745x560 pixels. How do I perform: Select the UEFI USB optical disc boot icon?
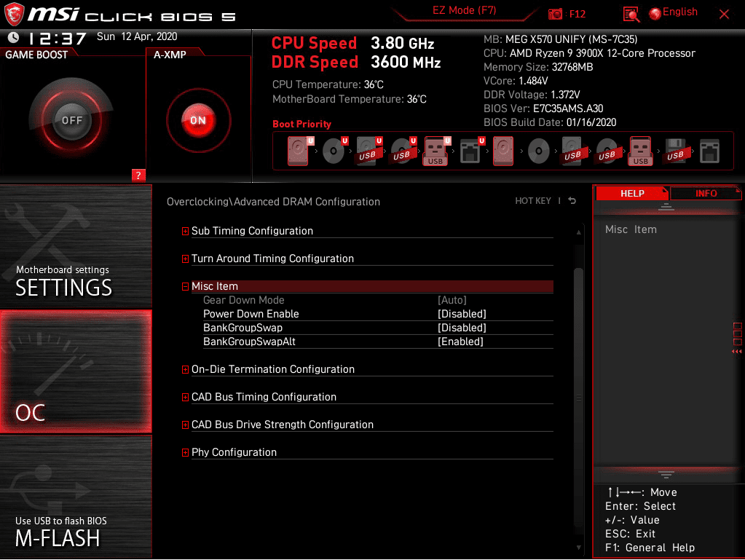click(x=403, y=151)
